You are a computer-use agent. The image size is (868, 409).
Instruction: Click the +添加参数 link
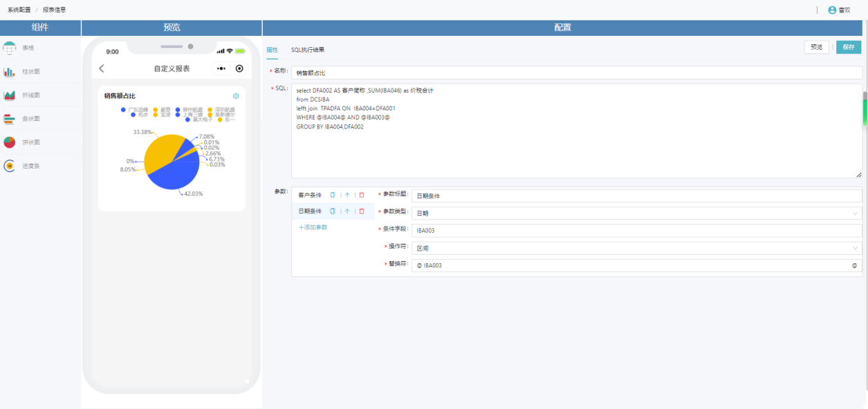click(x=313, y=227)
